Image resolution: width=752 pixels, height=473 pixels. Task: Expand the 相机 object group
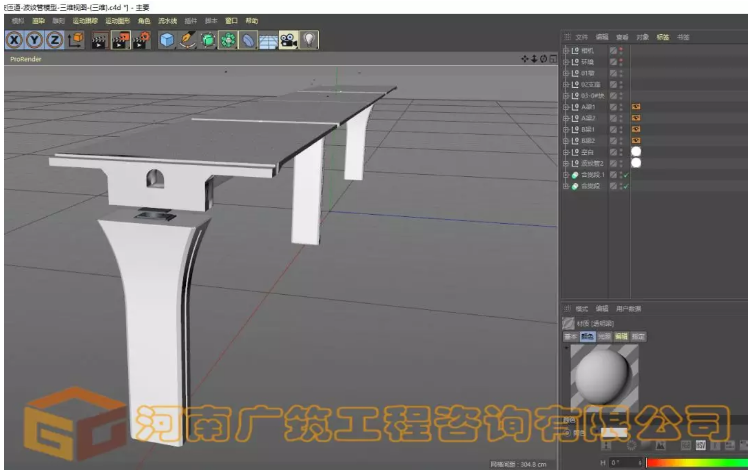(x=565, y=50)
